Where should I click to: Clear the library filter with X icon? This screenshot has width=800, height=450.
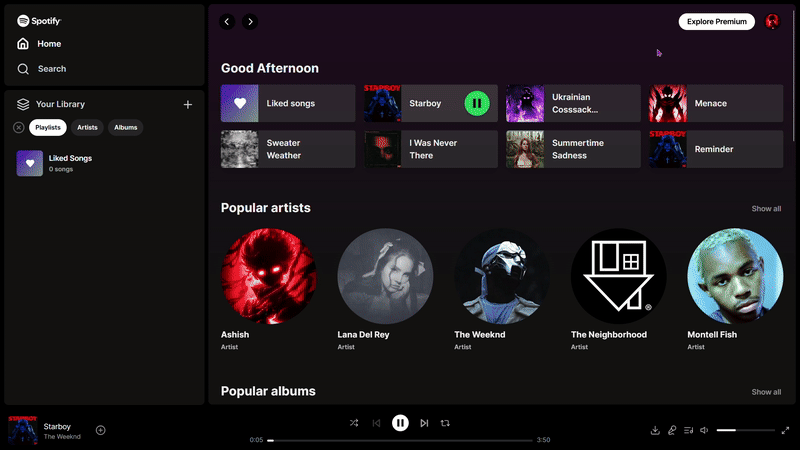pos(18,128)
